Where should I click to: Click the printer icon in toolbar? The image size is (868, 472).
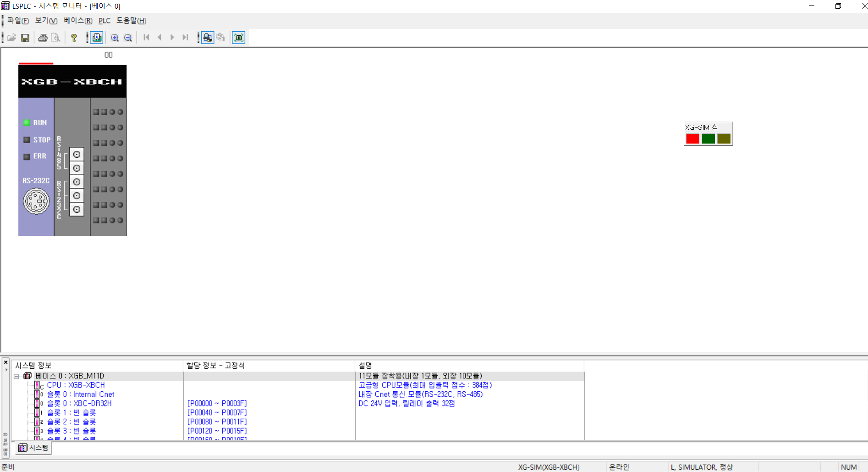click(43, 38)
